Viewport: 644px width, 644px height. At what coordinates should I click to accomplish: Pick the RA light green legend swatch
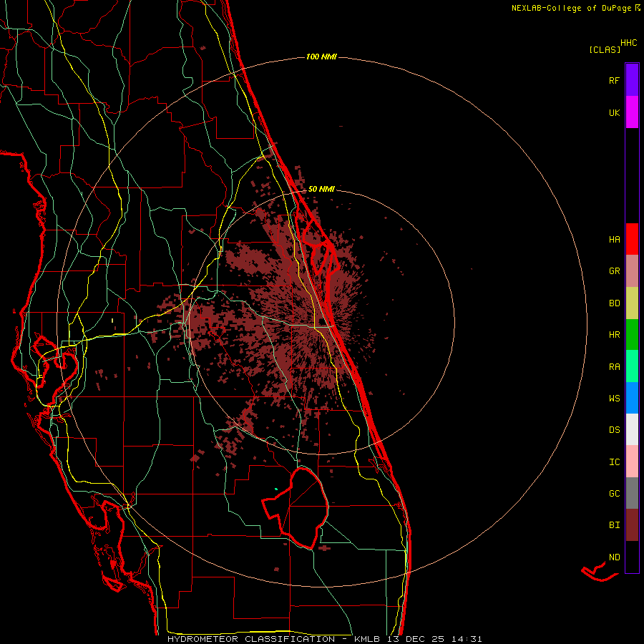(x=632, y=366)
